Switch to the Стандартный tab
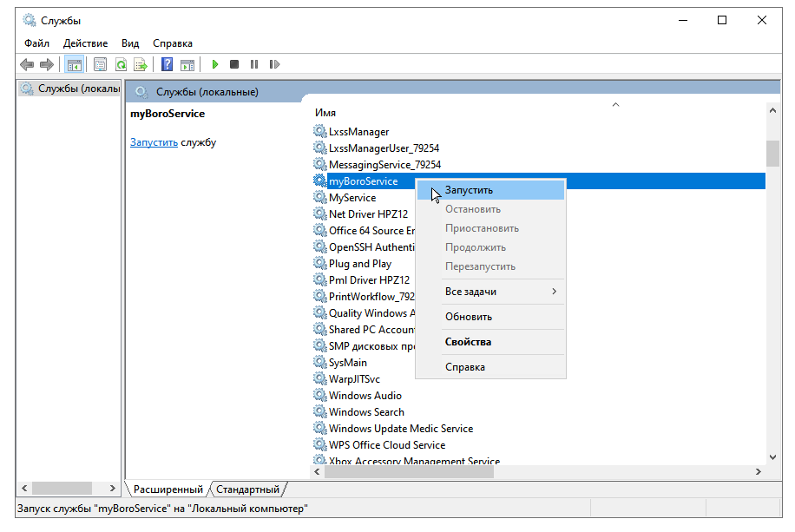 point(247,489)
